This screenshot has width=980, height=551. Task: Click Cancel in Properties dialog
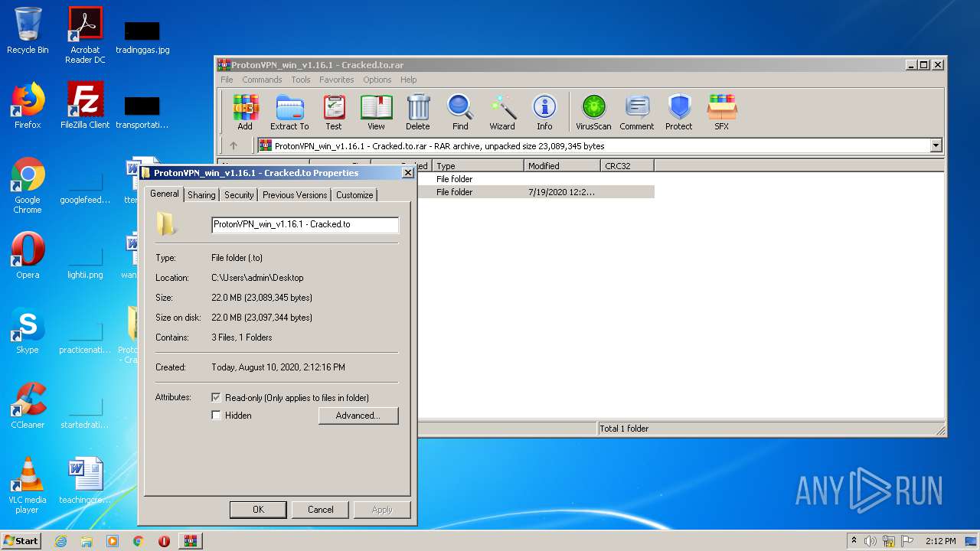321,510
